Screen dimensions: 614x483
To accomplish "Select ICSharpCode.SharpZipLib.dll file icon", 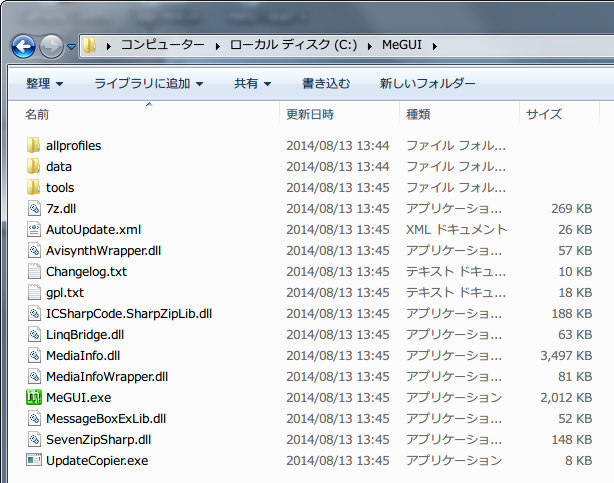I will point(34,313).
